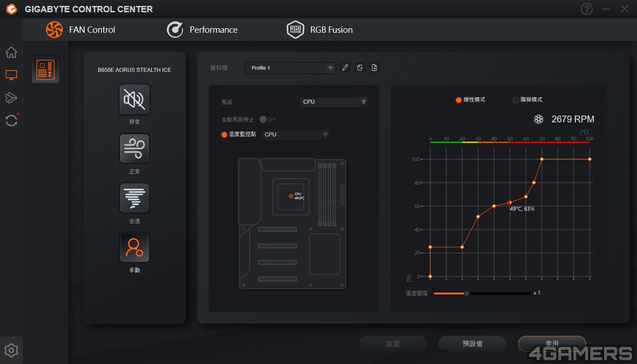Click the Default (預設值) button
Screen dimensions: 637x364
tap(473, 344)
